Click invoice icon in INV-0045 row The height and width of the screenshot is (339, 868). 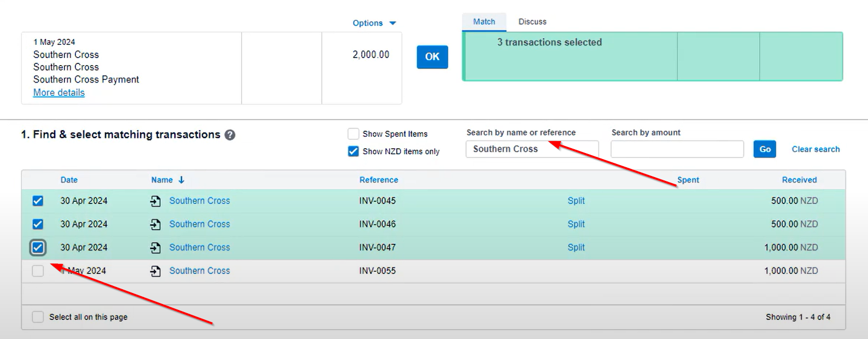[156, 201]
